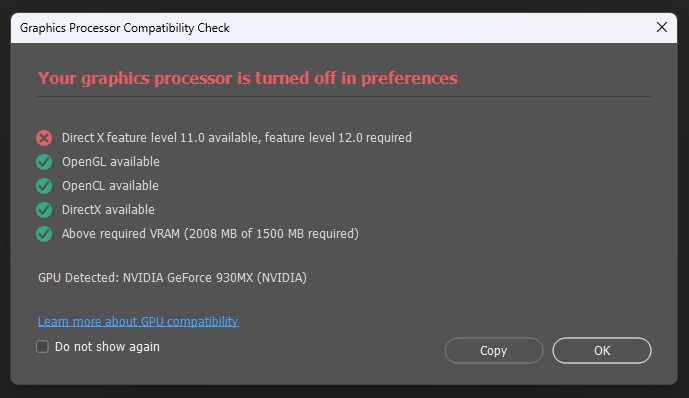Click the green checkmark beside Above required VRAM
The image size is (689, 398).
click(44, 234)
